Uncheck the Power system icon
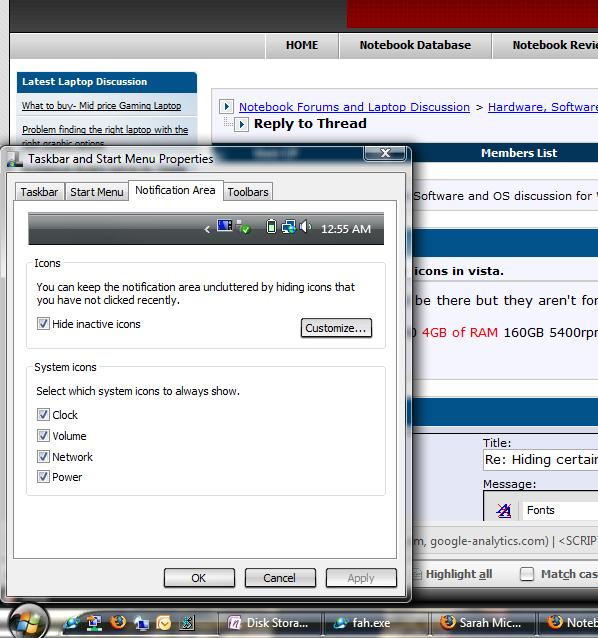 [44, 477]
